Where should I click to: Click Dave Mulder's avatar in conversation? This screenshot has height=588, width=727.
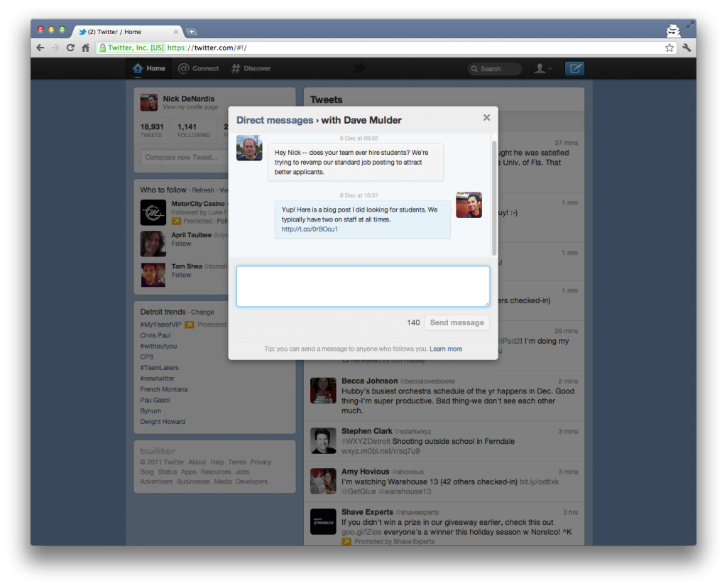(249, 148)
